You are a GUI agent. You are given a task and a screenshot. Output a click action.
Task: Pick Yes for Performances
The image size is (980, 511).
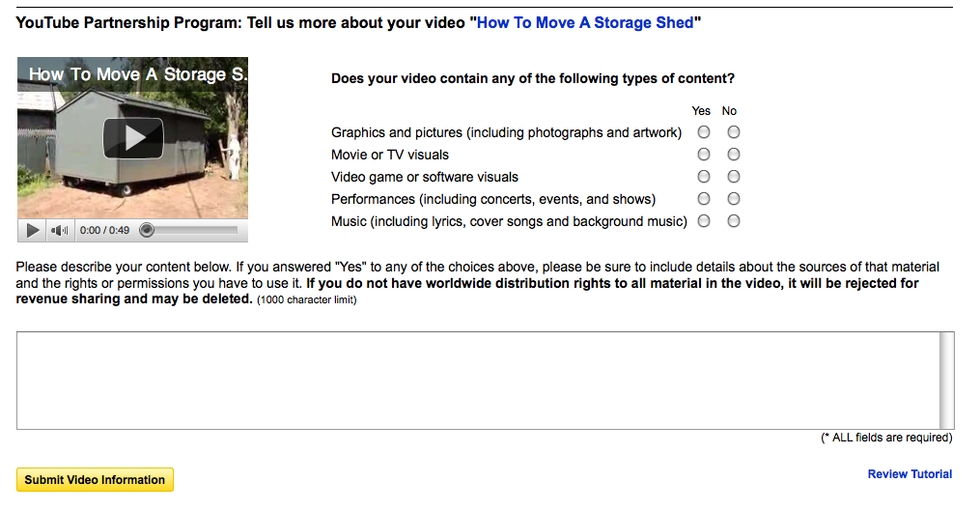(x=704, y=199)
